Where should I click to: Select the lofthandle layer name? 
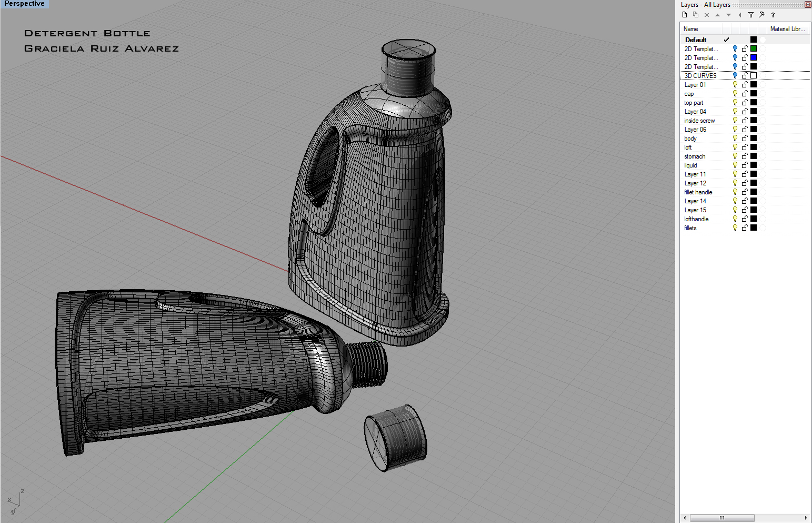[696, 219]
